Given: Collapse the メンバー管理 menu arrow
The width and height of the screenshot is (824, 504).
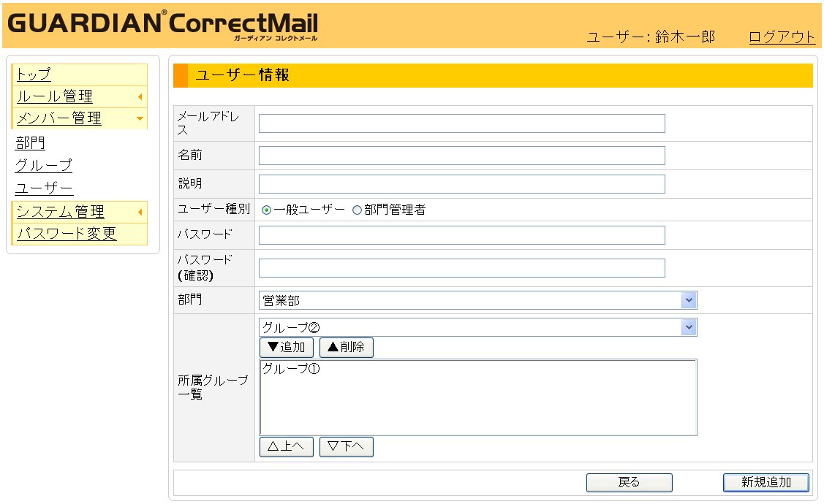Looking at the screenshot, I should pyautogui.click(x=140, y=118).
